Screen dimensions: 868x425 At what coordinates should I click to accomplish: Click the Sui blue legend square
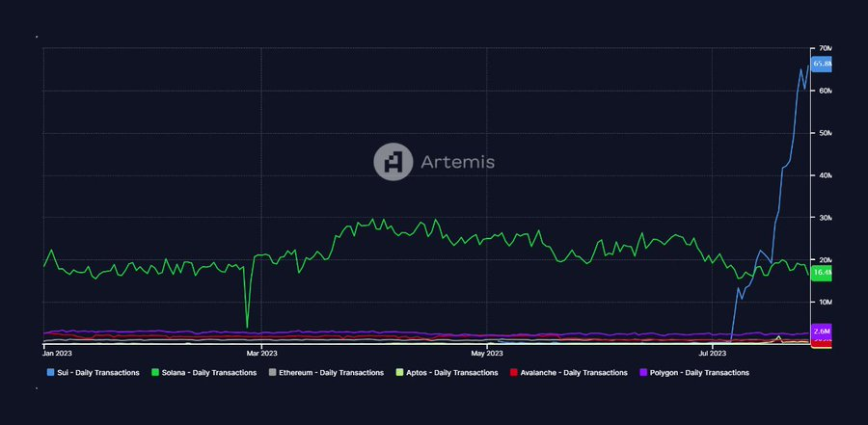click(50, 372)
